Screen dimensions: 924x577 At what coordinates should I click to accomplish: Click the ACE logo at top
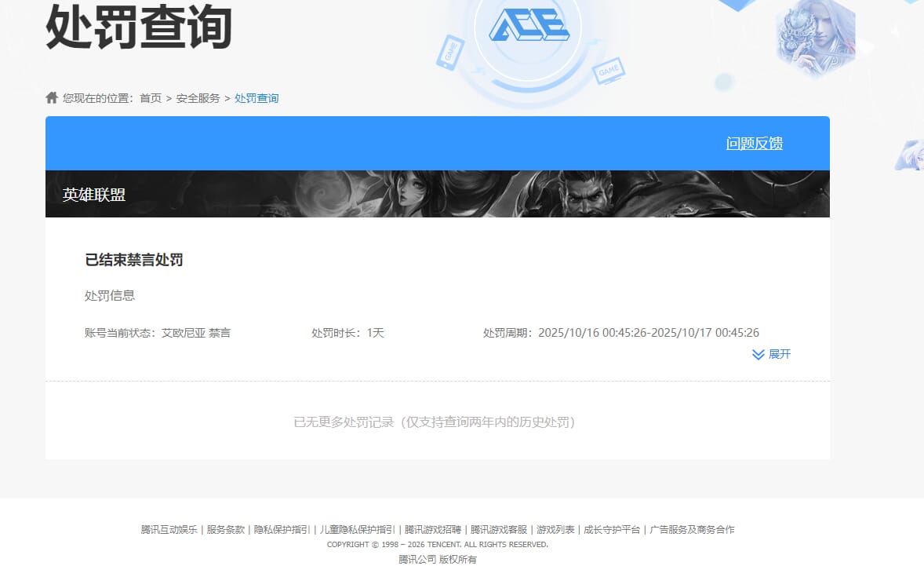point(529,27)
